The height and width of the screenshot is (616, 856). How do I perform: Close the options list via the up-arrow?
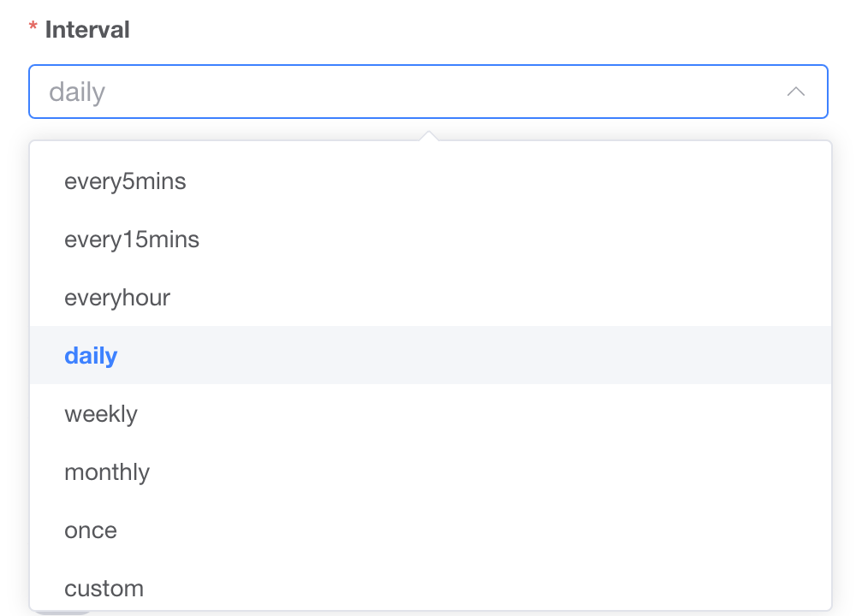(795, 92)
